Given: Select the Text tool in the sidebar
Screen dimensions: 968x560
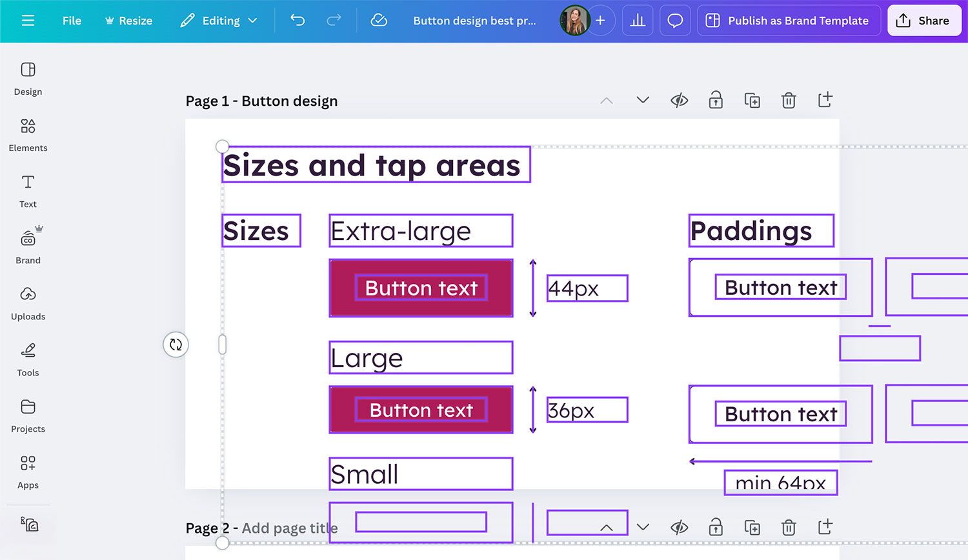Looking at the screenshot, I should click(28, 190).
